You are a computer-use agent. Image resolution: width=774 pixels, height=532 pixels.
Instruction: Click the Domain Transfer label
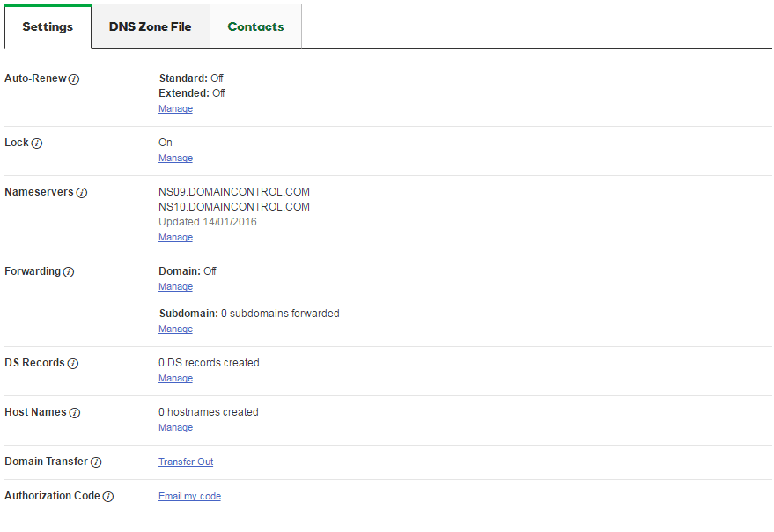pos(47,462)
